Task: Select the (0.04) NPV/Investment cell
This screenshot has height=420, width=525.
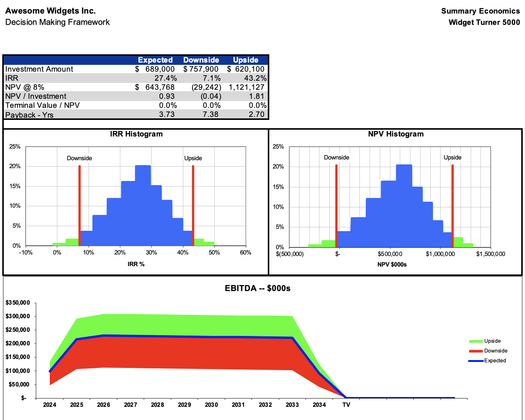Action: click(211, 96)
